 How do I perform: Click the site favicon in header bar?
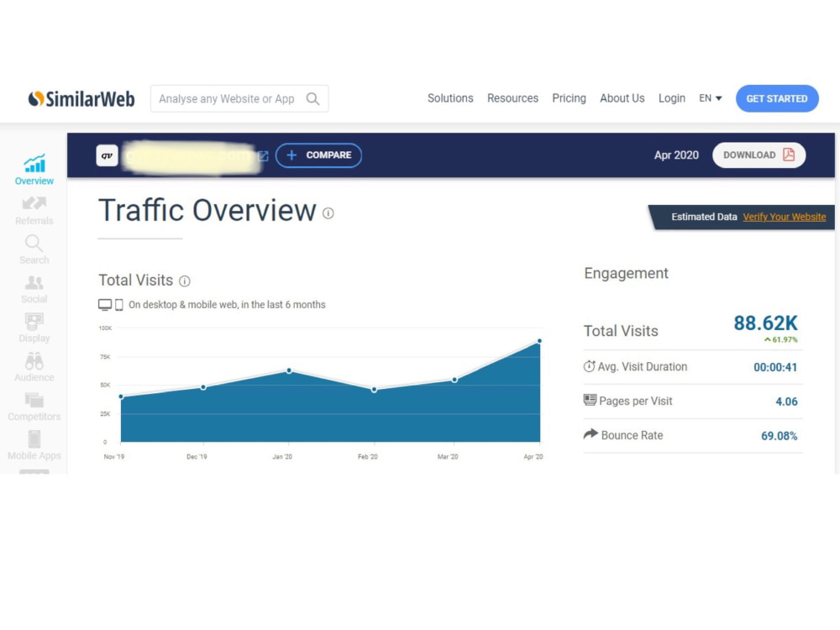(x=108, y=155)
